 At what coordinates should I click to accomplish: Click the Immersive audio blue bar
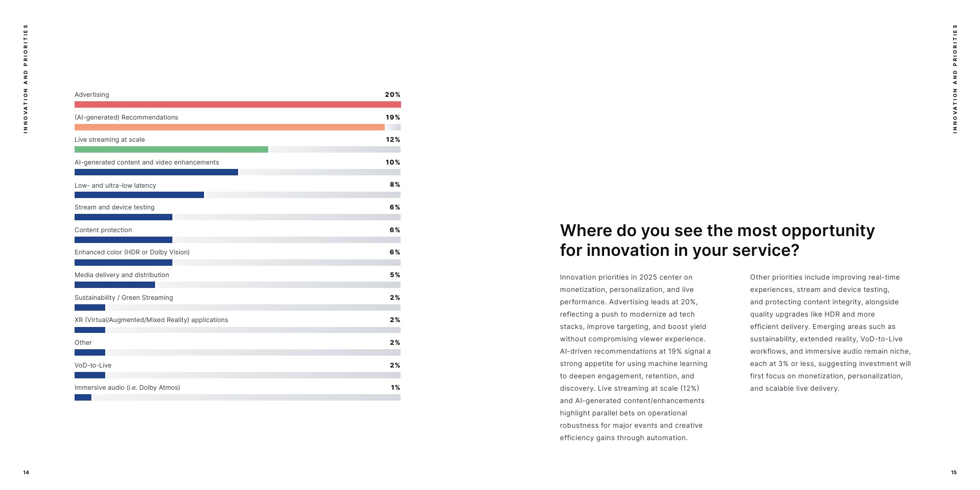83,398
